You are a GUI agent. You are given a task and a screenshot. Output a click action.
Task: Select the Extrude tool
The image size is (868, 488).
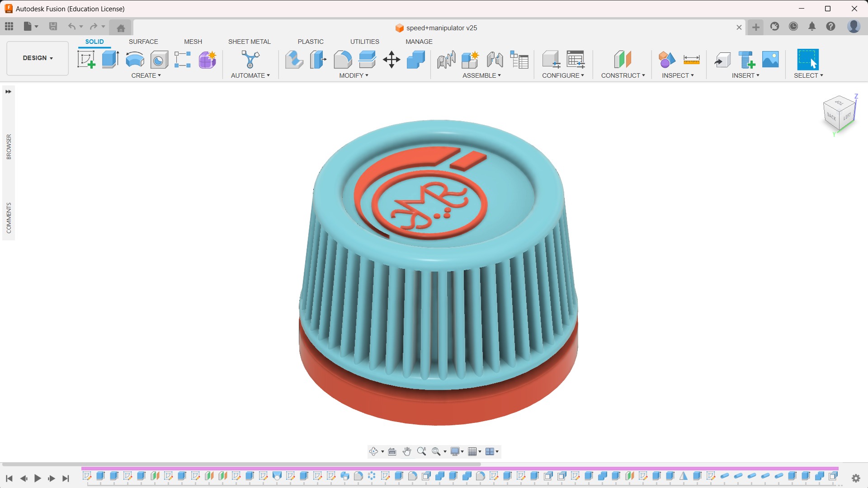(x=110, y=59)
